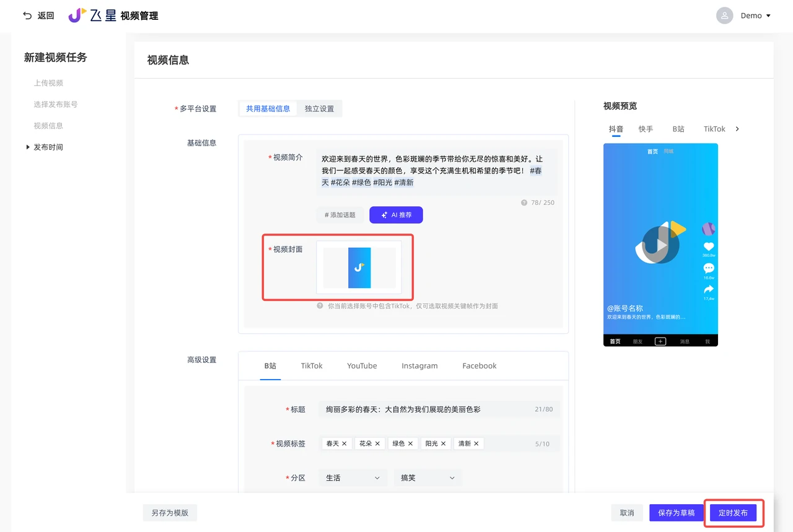Screen dimensions: 793x532
Task: Click the 保存为草稿 save draft button
Action: click(x=676, y=513)
